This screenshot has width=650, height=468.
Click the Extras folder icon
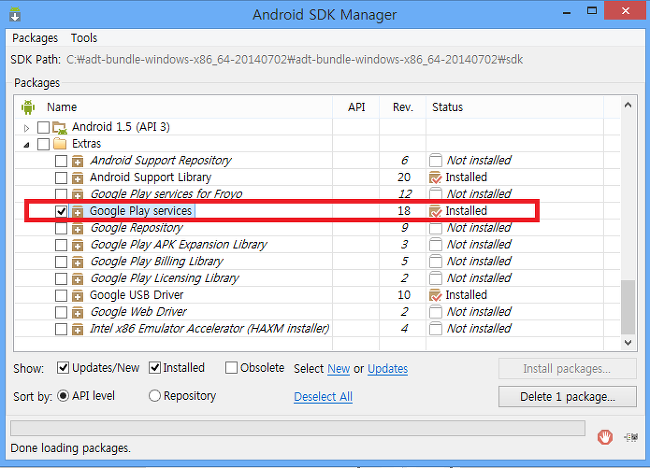click(x=60, y=144)
